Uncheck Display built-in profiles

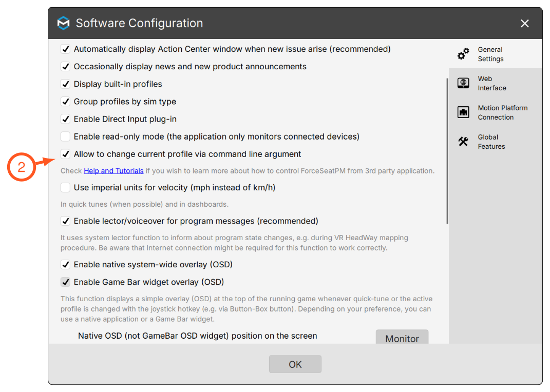65,84
